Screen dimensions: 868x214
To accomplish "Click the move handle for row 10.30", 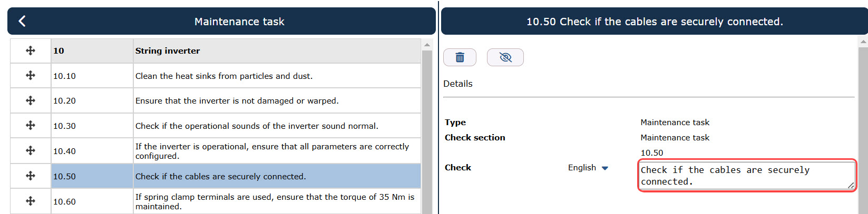I will [x=31, y=126].
